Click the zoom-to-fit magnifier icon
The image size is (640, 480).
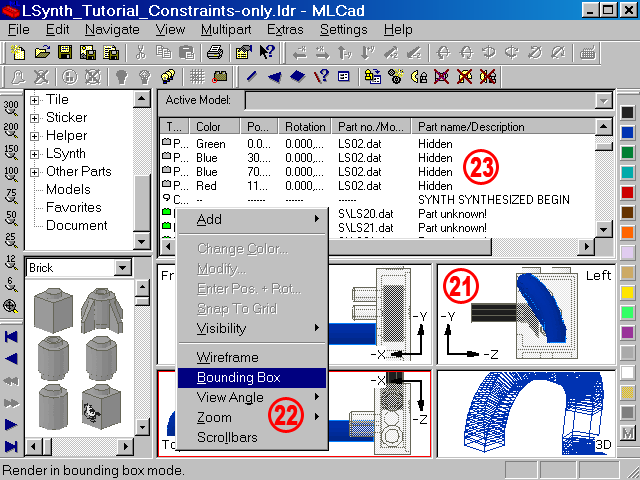pos(11,306)
